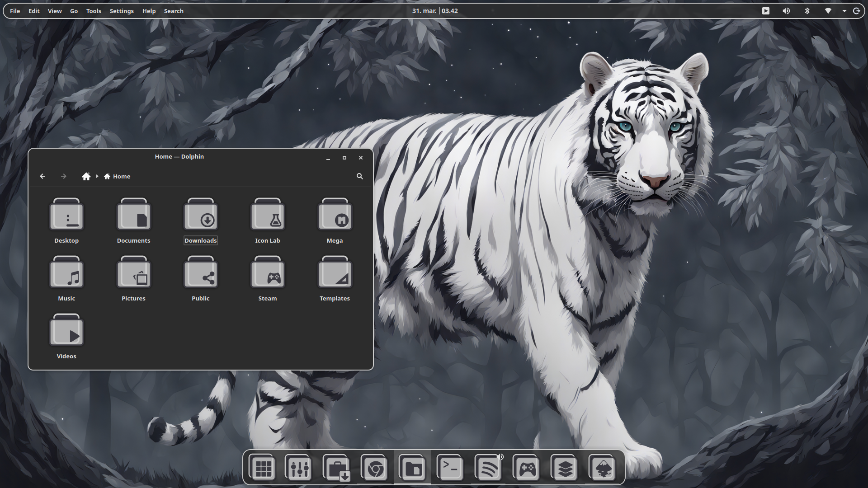This screenshot has width=868, height=488.
Task: Open the Music folder icon
Action: [x=66, y=272]
